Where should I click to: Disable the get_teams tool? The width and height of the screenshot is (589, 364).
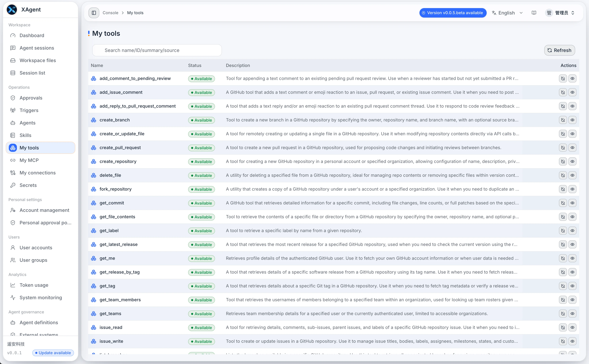pyautogui.click(x=563, y=314)
